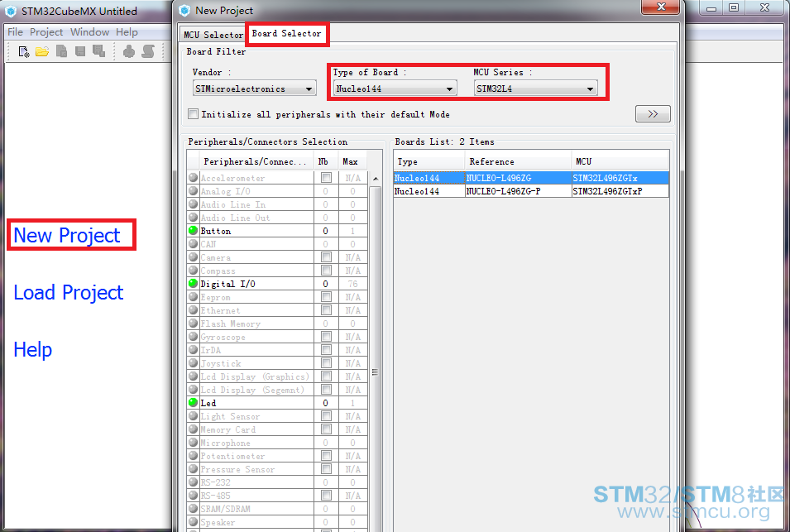Click the grey status dot beside CAN
This screenshot has height=532, width=790.
point(193,244)
